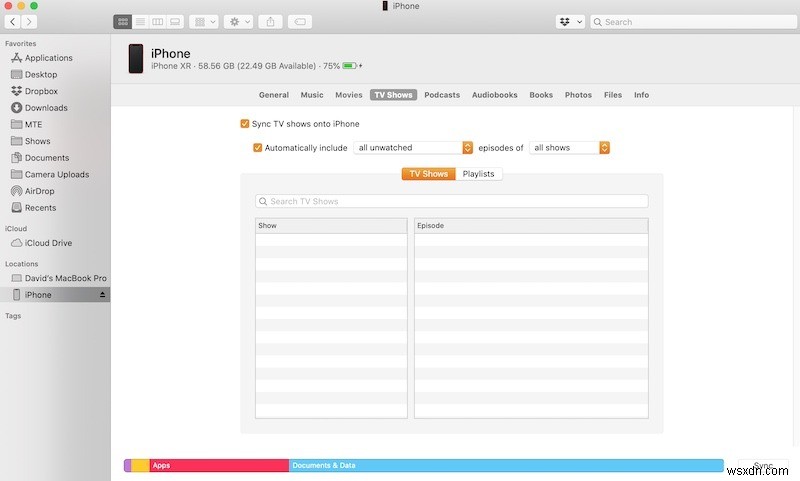Switch Finder to gallery view
The width and height of the screenshot is (800, 481).
pos(175,22)
